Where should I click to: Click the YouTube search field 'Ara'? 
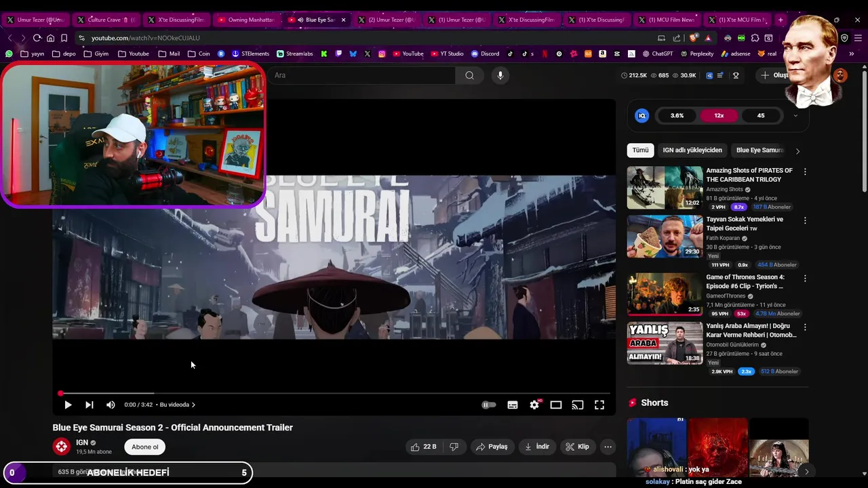point(363,75)
